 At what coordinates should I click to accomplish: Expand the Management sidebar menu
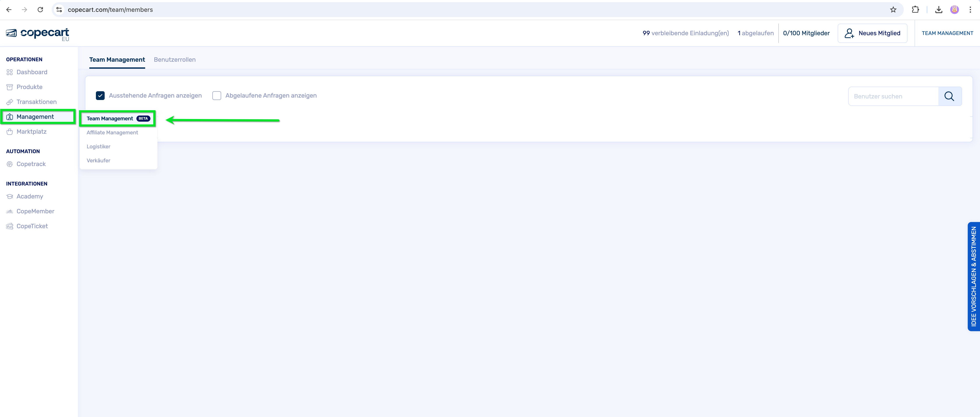(x=35, y=117)
